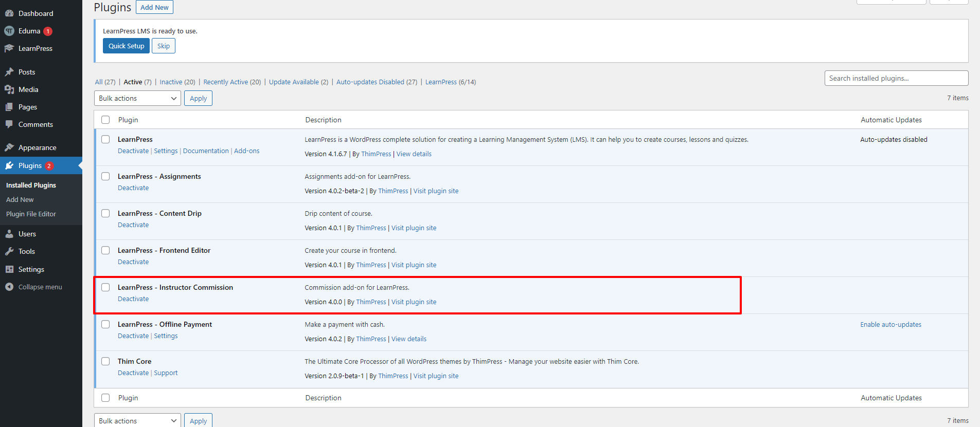Open ThimPress author link for Thim Core

point(393,376)
